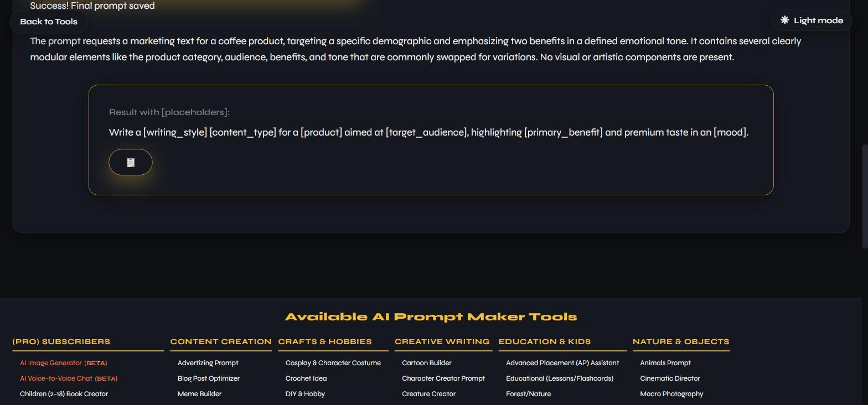868x405 pixels.
Task: Click the EDUCATION & KIDS category heading
Action: click(545, 341)
